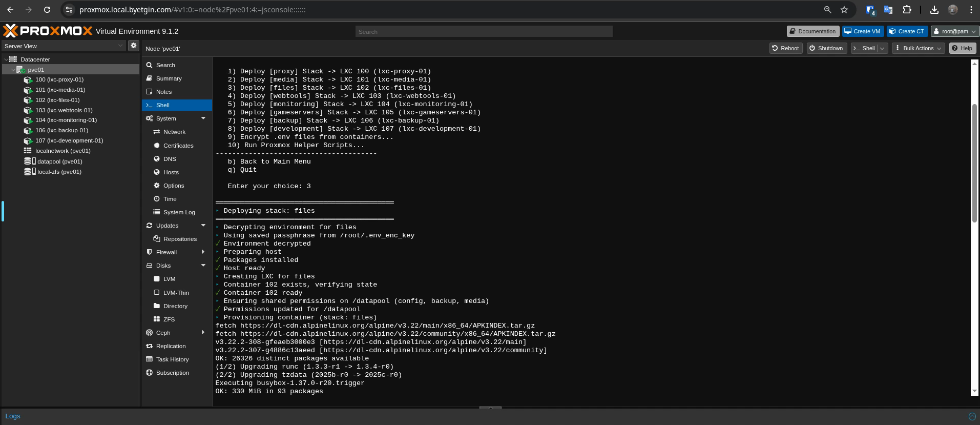Open Hosts settings

click(x=171, y=172)
